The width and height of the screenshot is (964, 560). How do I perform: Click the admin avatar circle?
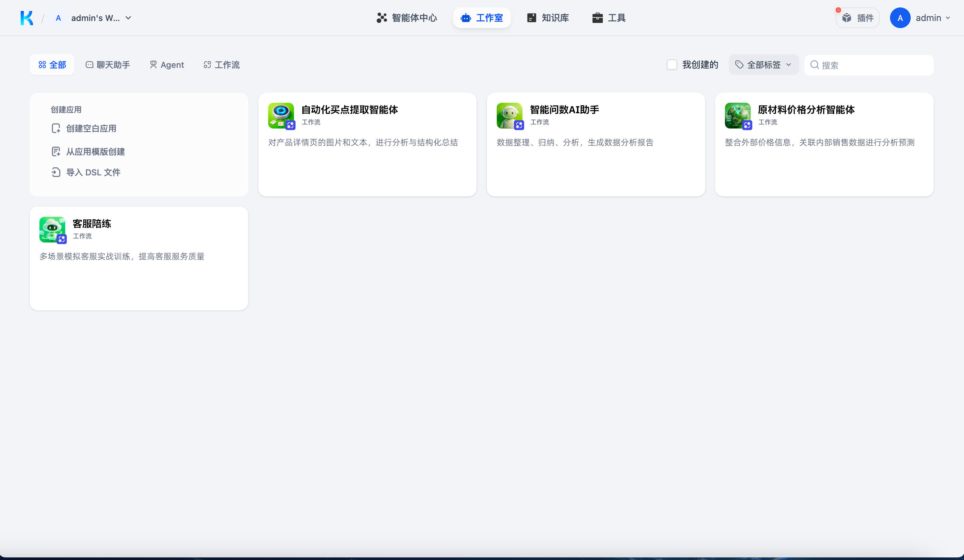(900, 18)
